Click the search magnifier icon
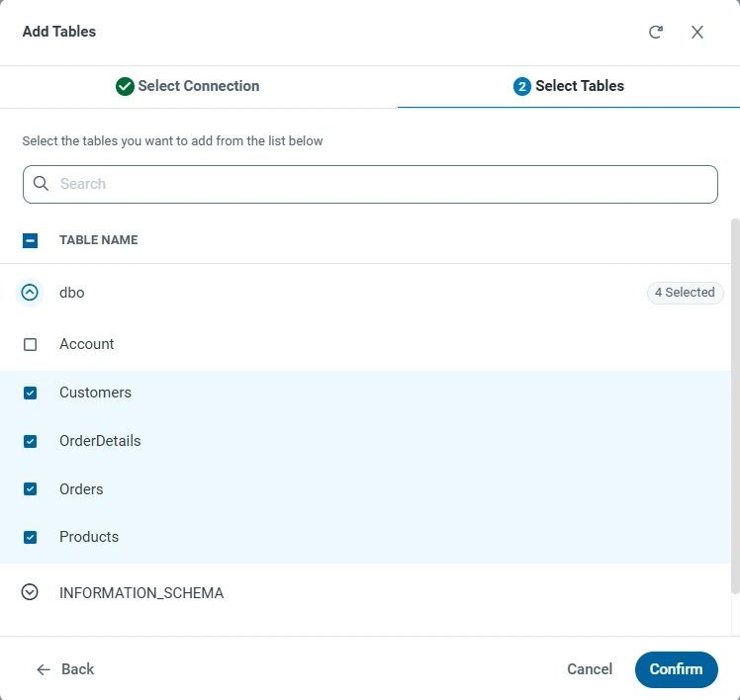The image size is (740, 700). (42, 184)
